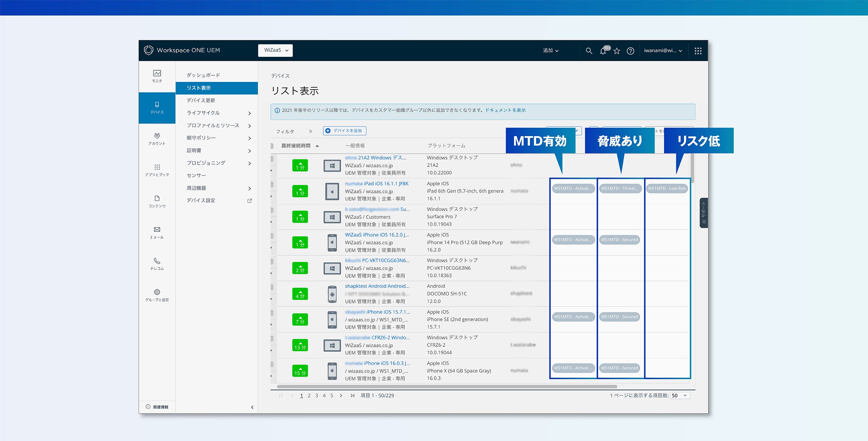Open the Accounts section in sidebar
This screenshot has width=868, height=441.
click(157, 139)
